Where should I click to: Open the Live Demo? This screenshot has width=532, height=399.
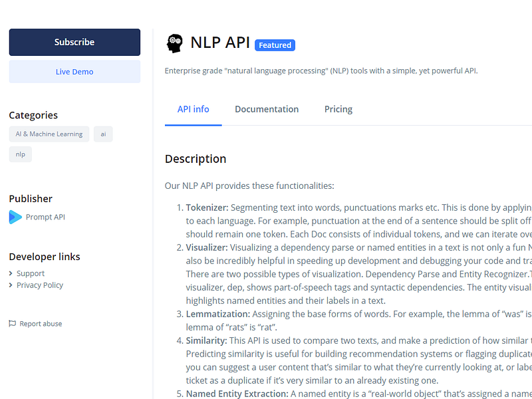(74, 72)
